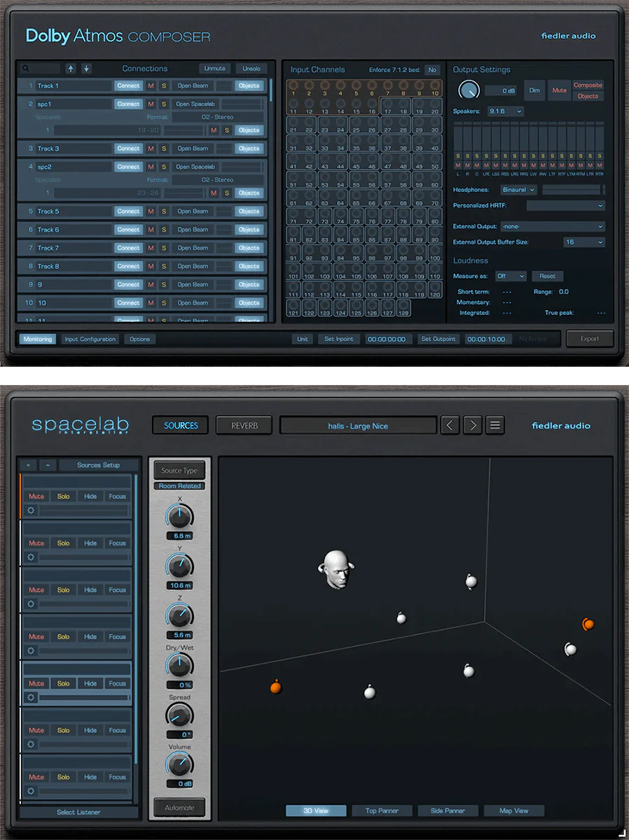Viewport: 629px width, 840px height.
Task: Click the minus icon in Sources Setup
Action: [x=47, y=465]
